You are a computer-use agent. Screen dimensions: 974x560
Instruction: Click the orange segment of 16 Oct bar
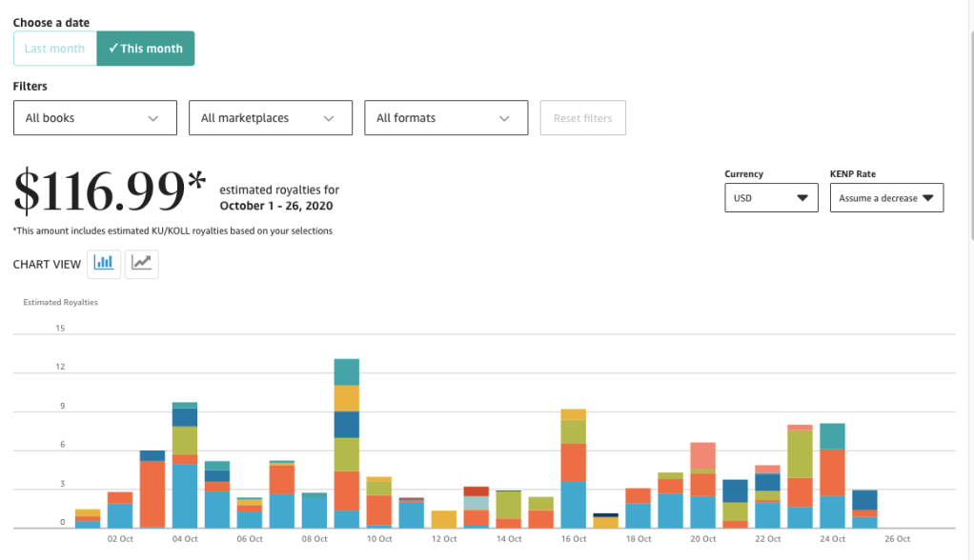point(573,463)
